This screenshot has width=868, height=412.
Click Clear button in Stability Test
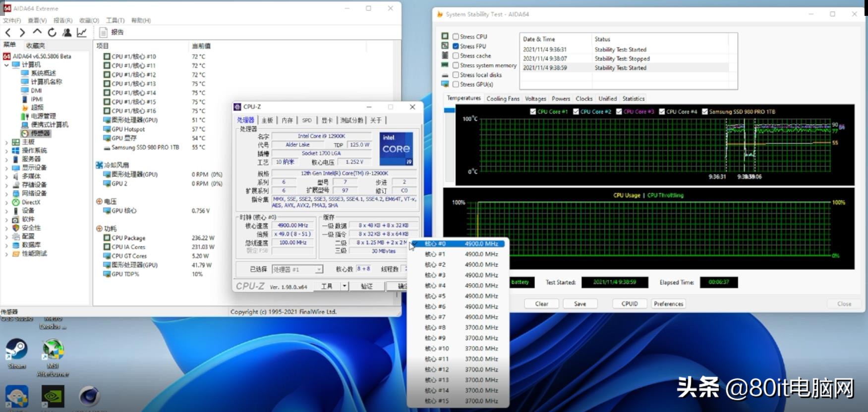pos(541,304)
